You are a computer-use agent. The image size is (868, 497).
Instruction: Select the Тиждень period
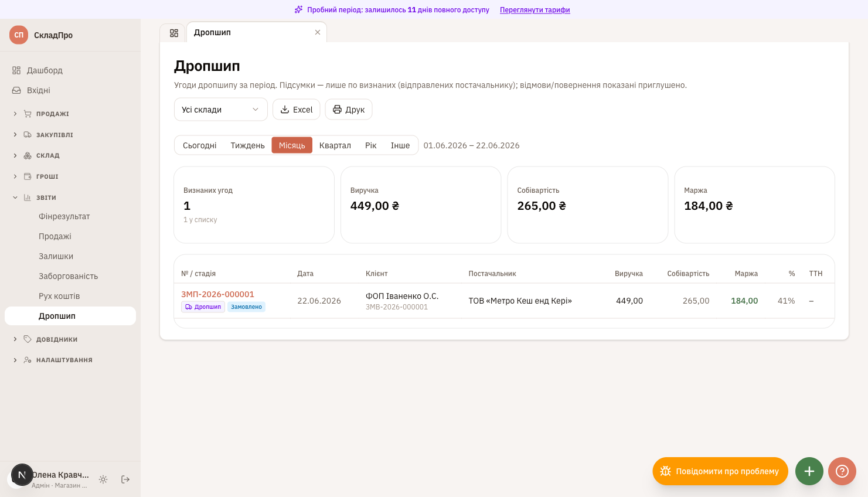(247, 145)
